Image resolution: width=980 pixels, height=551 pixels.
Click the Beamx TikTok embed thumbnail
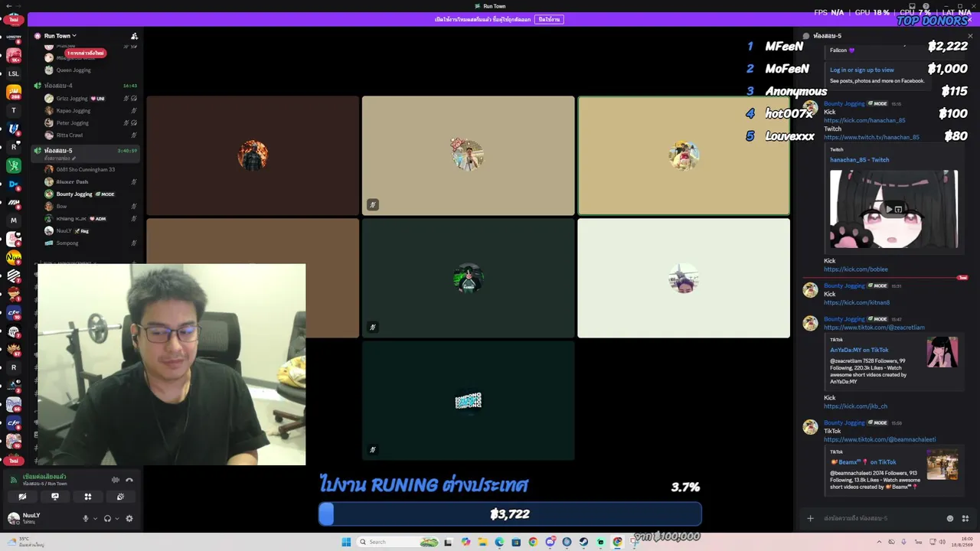click(942, 465)
